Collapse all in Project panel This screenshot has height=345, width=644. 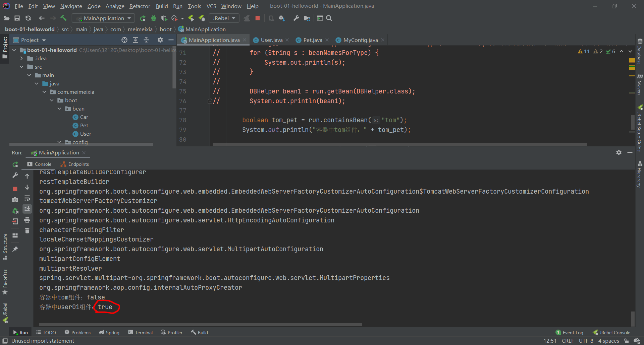[x=146, y=40]
